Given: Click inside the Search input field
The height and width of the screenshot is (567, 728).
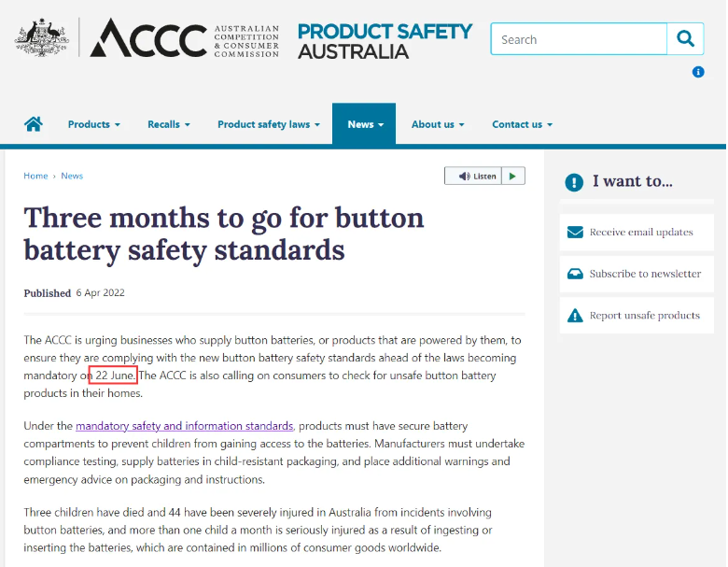Looking at the screenshot, I should tap(579, 38).
